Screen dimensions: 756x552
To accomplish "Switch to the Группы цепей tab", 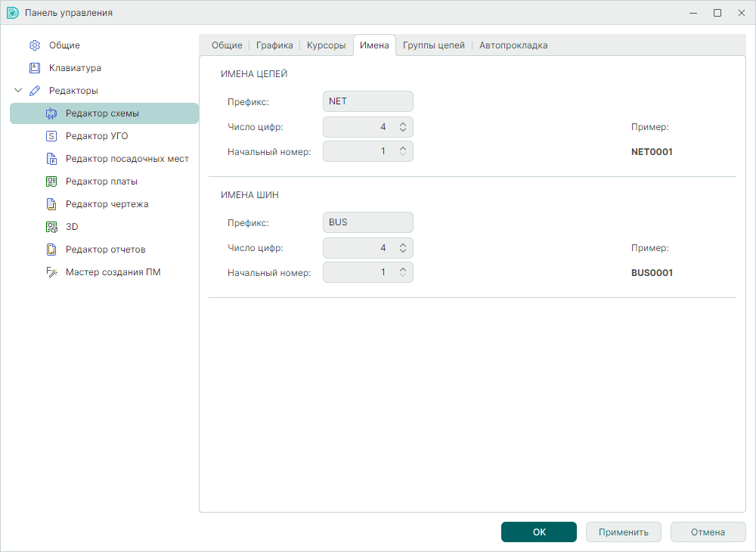I will [434, 45].
